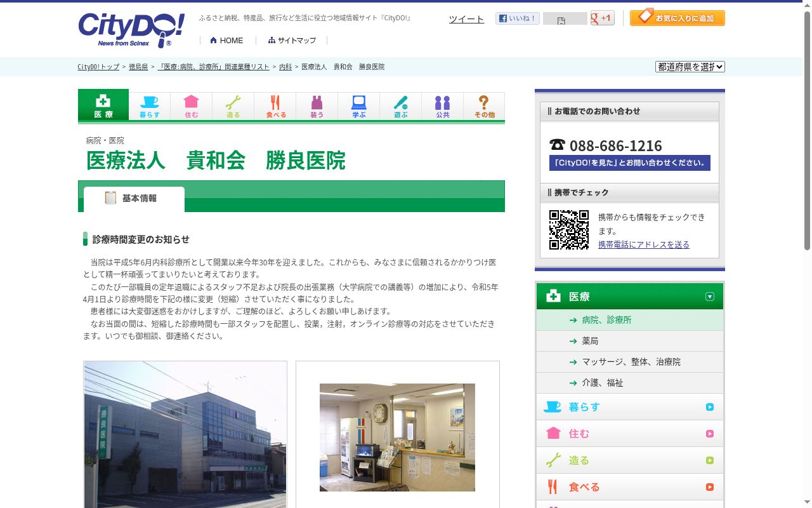This screenshot has width=812, height=508.
Task: Select the 食べる fork and knife icon
Action: click(x=275, y=106)
